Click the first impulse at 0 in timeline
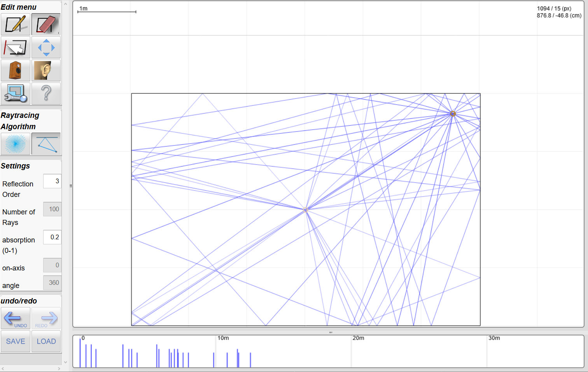Image resolution: width=588 pixels, height=372 pixels. click(80, 353)
